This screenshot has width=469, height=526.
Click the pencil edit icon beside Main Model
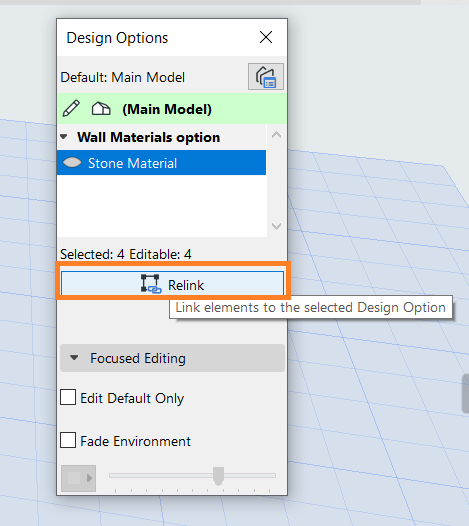coord(71,108)
